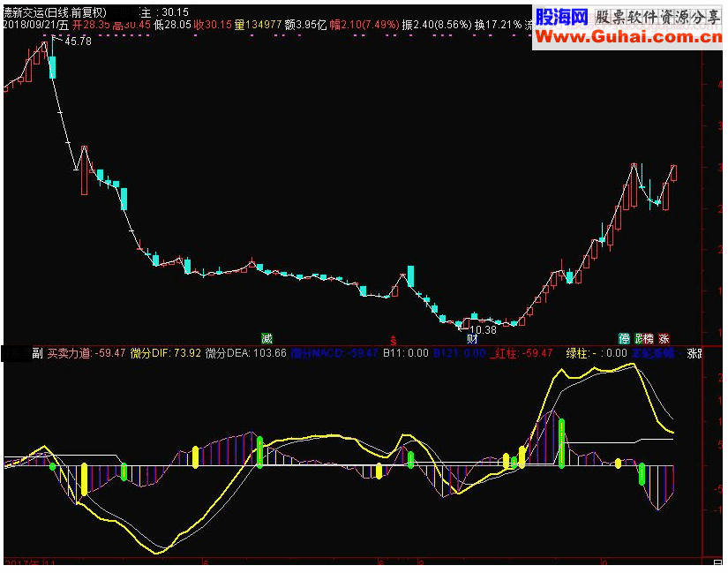Image resolution: width=728 pixels, height=573 pixels.
Task: Click the closing price 收30.15
Action: (213, 25)
